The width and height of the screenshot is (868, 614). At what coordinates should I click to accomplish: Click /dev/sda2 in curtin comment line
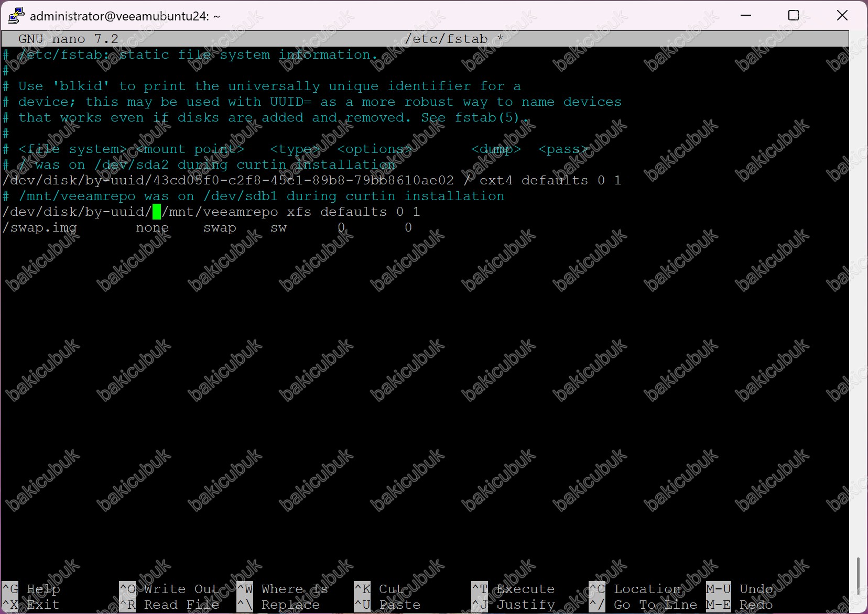click(132, 165)
